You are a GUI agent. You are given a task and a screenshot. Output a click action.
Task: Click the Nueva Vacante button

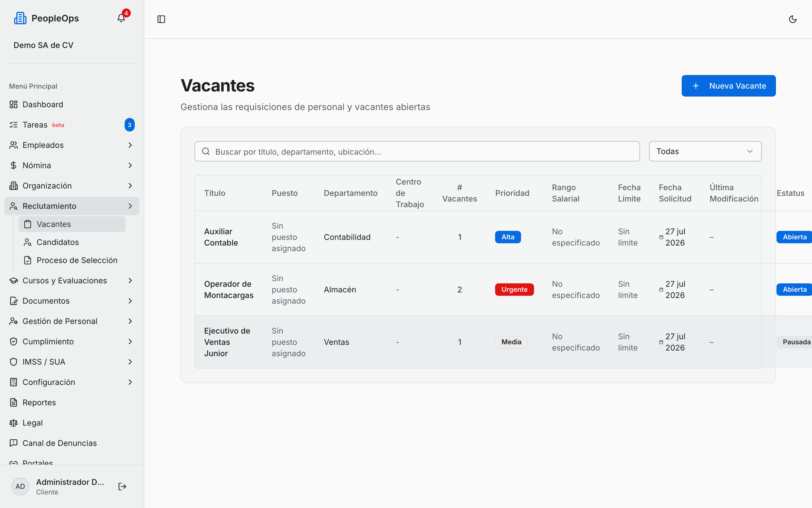tap(729, 86)
